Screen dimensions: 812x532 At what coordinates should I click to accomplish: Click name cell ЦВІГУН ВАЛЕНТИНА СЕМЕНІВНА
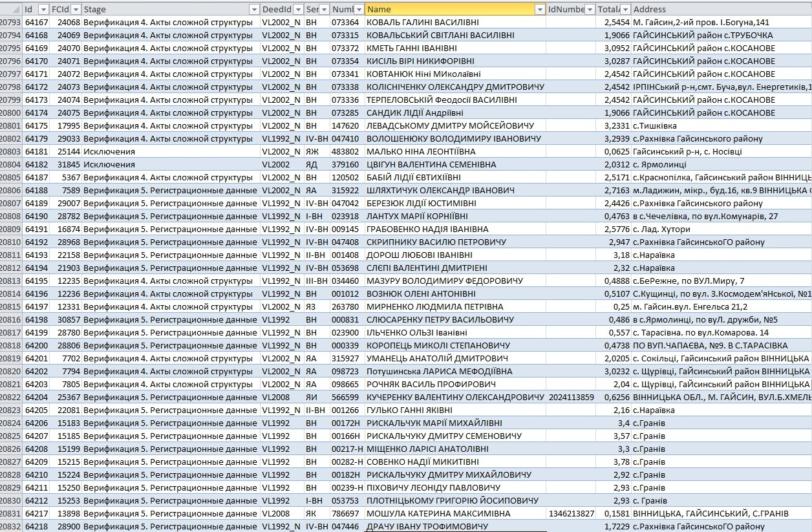click(x=456, y=165)
